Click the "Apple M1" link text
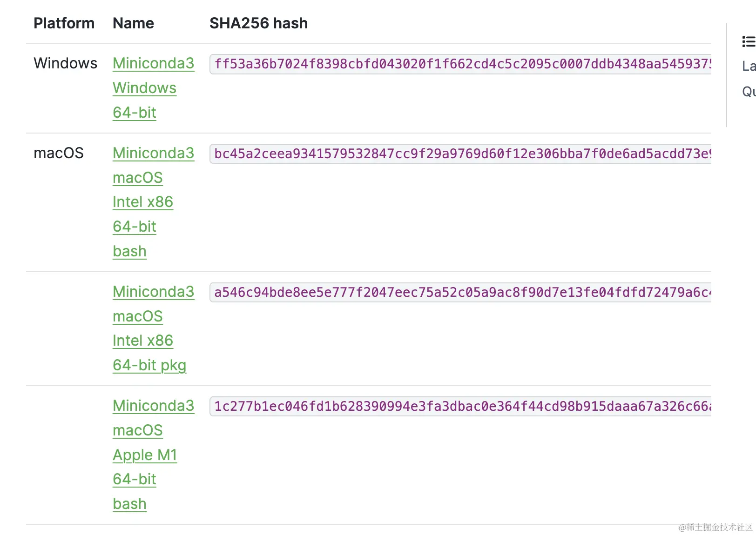Image resolution: width=756 pixels, height=535 pixels. point(145,455)
